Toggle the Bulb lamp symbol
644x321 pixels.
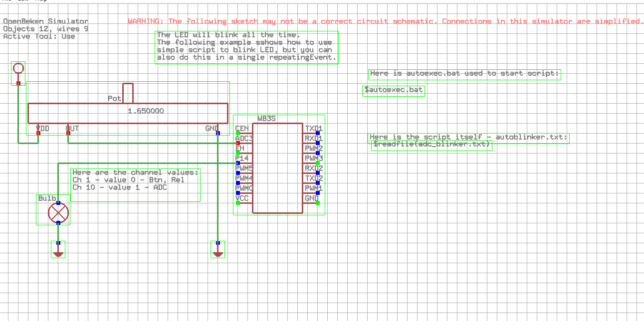[58, 213]
